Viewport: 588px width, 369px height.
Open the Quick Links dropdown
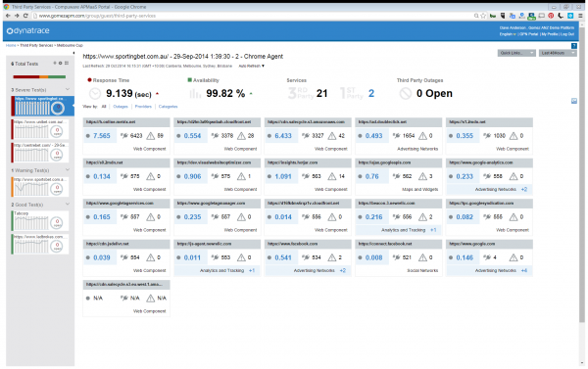click(516, 53)
